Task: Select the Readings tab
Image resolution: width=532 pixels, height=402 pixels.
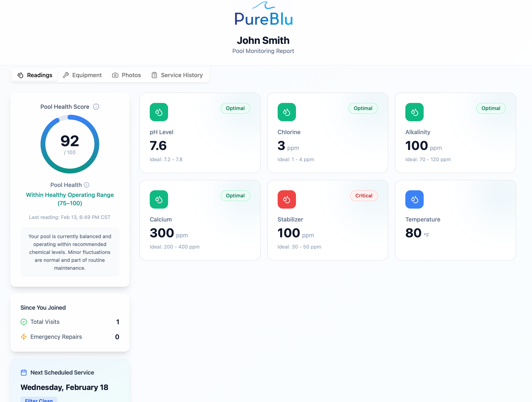Action: coord(35,75)
